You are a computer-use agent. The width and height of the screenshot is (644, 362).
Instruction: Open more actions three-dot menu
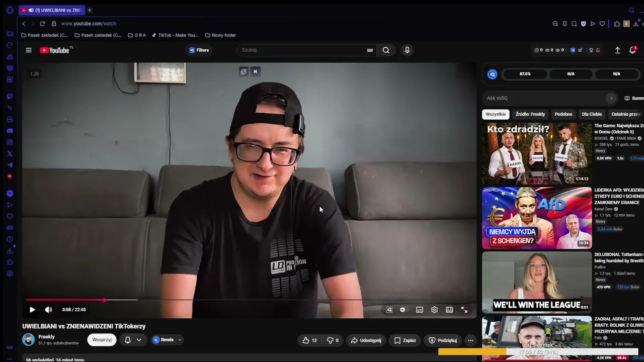click(470, 340)
